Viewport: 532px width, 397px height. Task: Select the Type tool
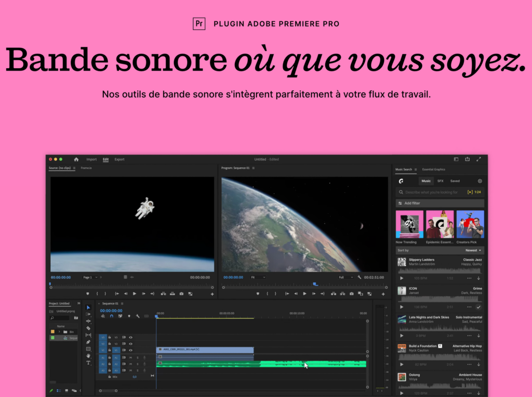pyautogui.click(x=88, y=363)
